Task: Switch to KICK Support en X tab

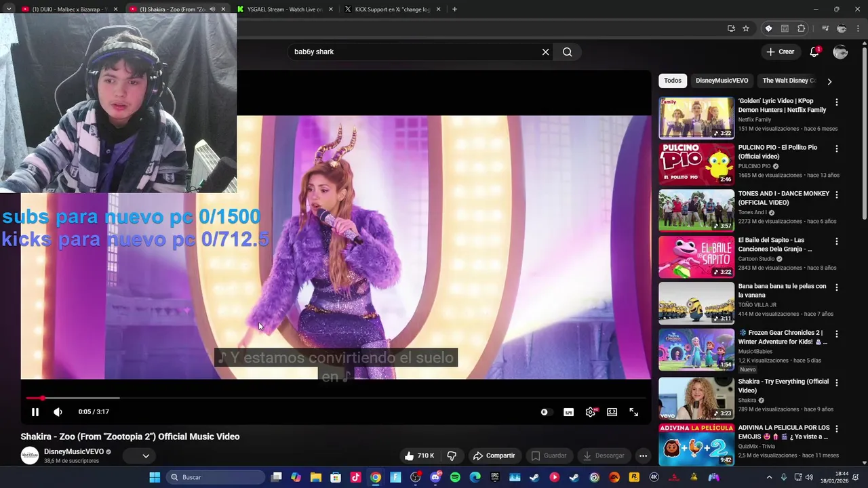Action: [393, 9]
